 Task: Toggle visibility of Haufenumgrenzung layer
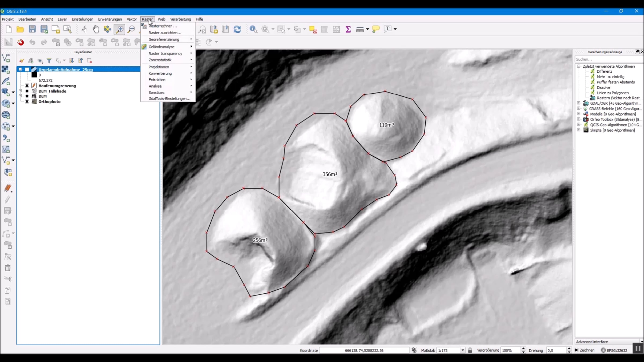27,86
